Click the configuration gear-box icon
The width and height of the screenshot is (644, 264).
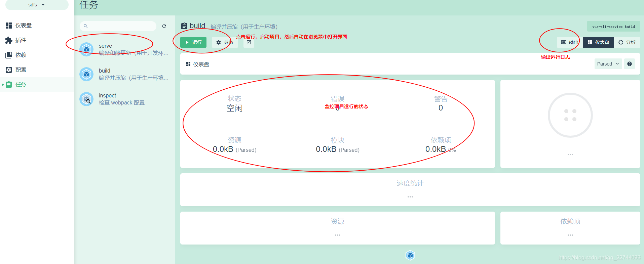tap(9, 70)
